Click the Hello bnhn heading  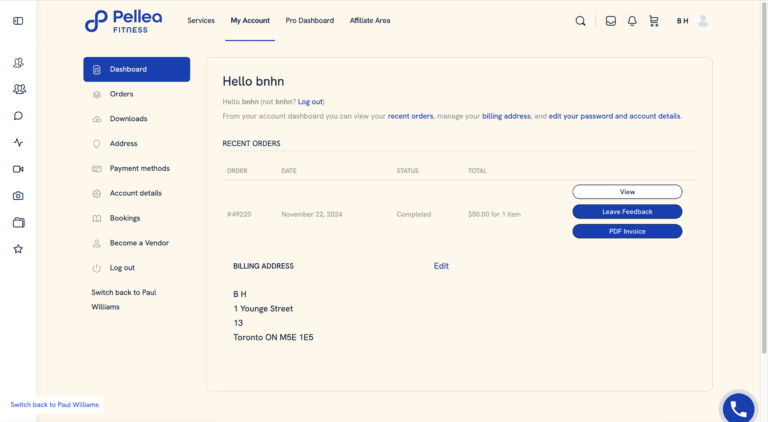tap(253, 81)
